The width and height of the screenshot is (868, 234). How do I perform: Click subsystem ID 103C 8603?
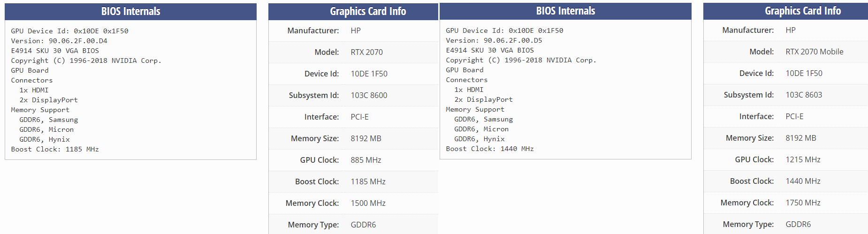click(x=804, y=95)
